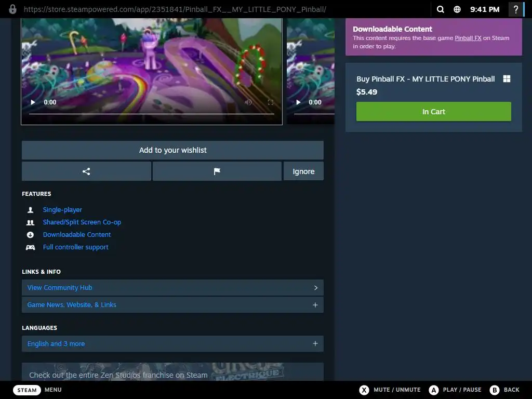The height and width of the screenshot is (399, 532).
Task: Expand English and 3 more languages
Action: point(172,344)
